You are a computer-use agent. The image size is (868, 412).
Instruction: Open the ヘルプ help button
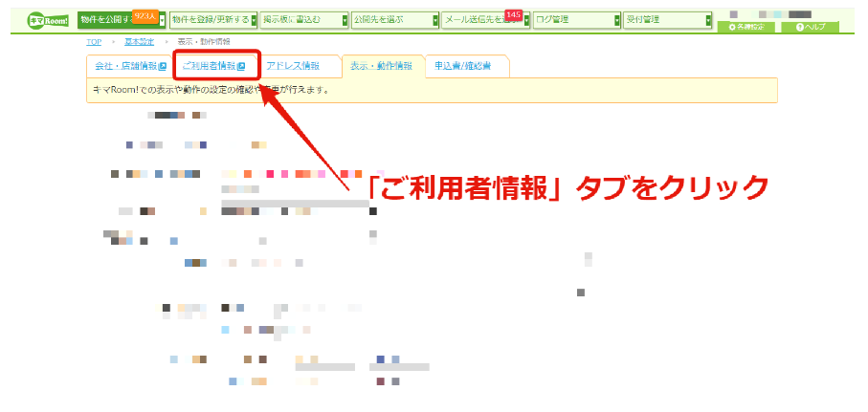pyautogui.click(x=811, y=27)
